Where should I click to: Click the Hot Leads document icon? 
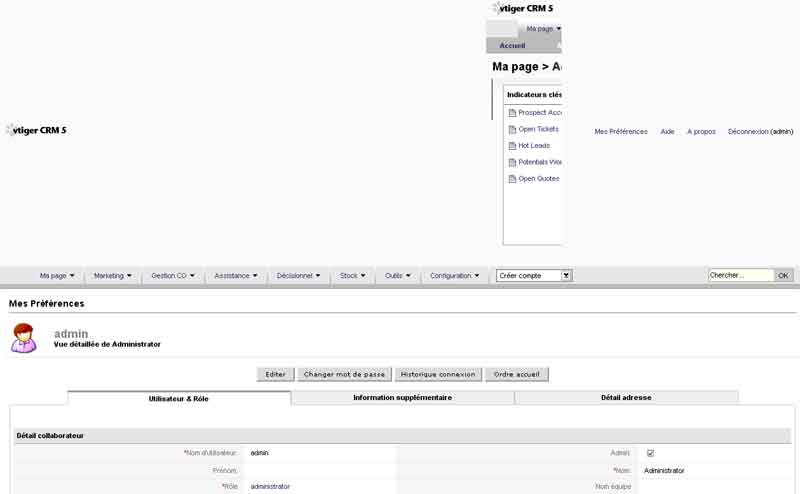[512, 146]
